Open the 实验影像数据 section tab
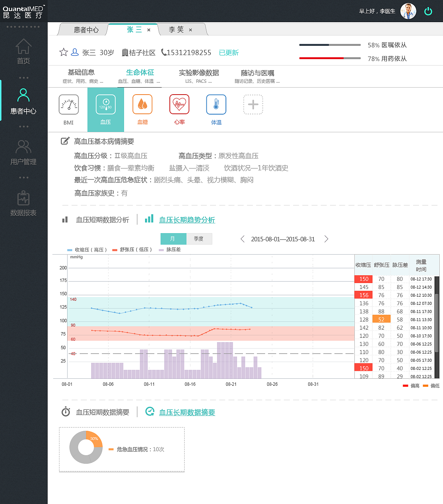Viewport: 443px width, 504px height. [199, 76]
